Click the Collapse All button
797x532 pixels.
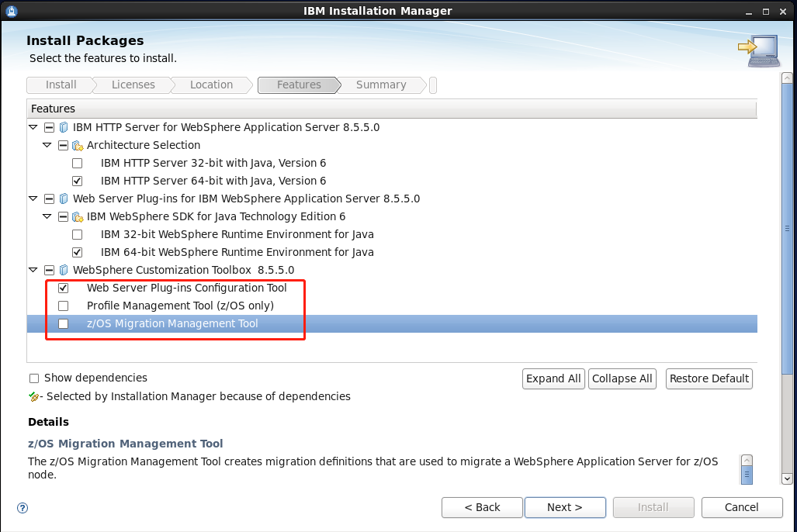click(622, 378)
